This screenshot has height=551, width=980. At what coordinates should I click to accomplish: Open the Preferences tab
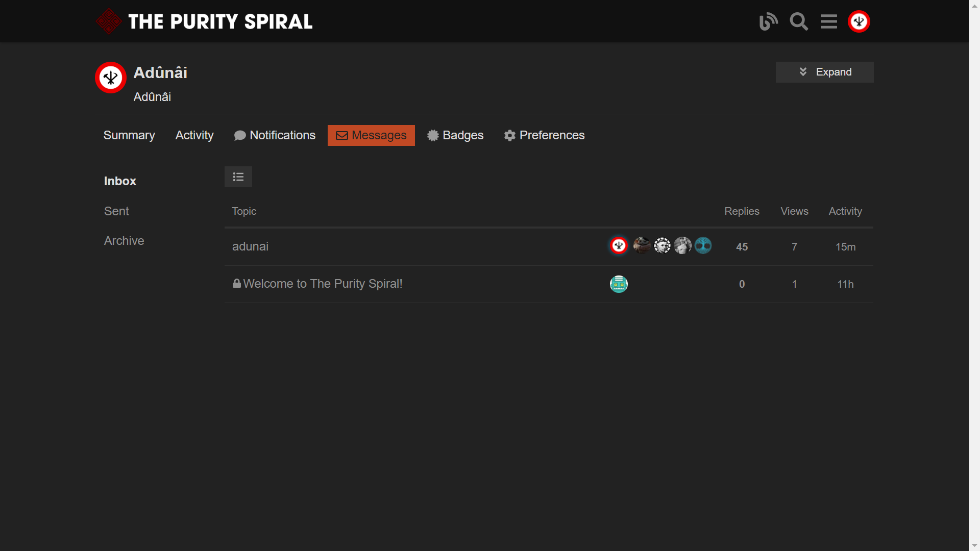click(544, 135)
